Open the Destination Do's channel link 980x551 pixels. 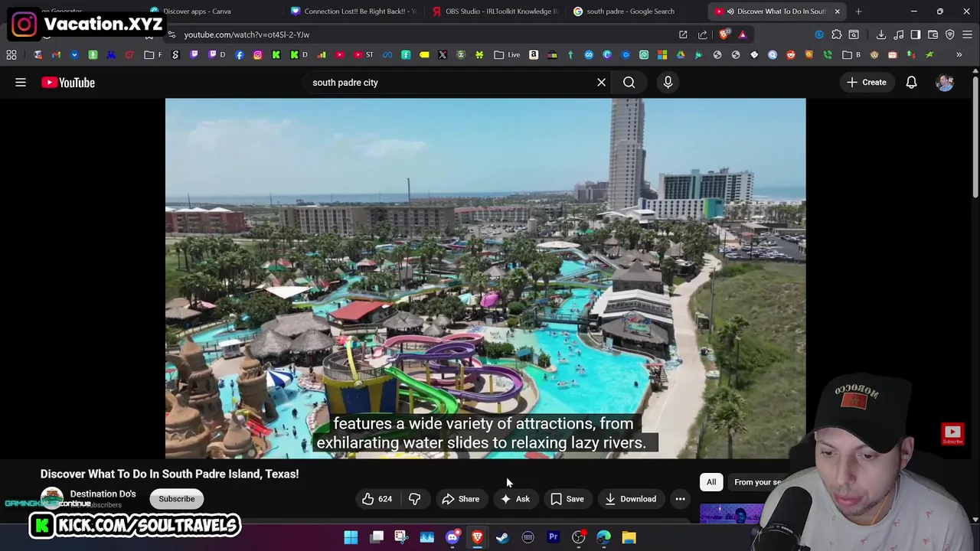tap(103, 494)
